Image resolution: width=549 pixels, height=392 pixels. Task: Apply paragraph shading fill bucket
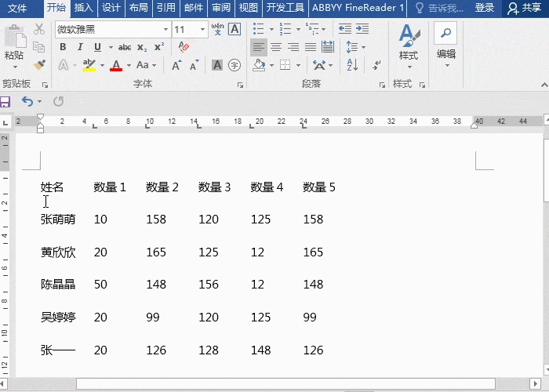pos(259,65)
